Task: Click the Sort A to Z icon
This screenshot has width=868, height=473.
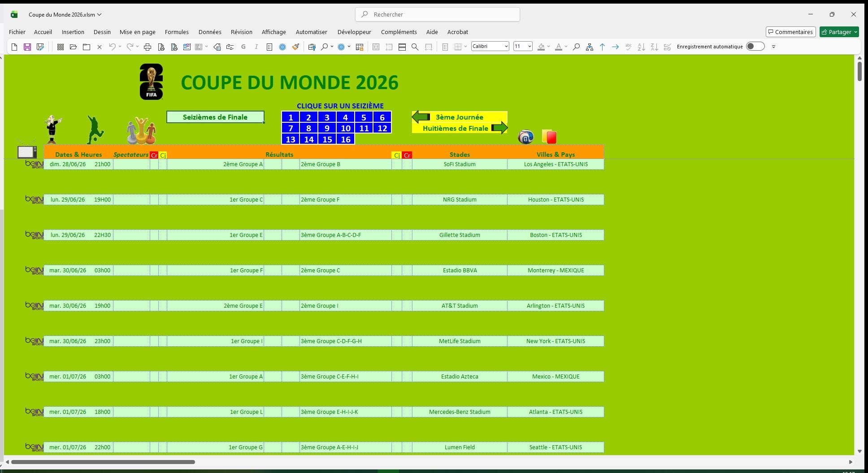Action: click(x=641, y=47)
